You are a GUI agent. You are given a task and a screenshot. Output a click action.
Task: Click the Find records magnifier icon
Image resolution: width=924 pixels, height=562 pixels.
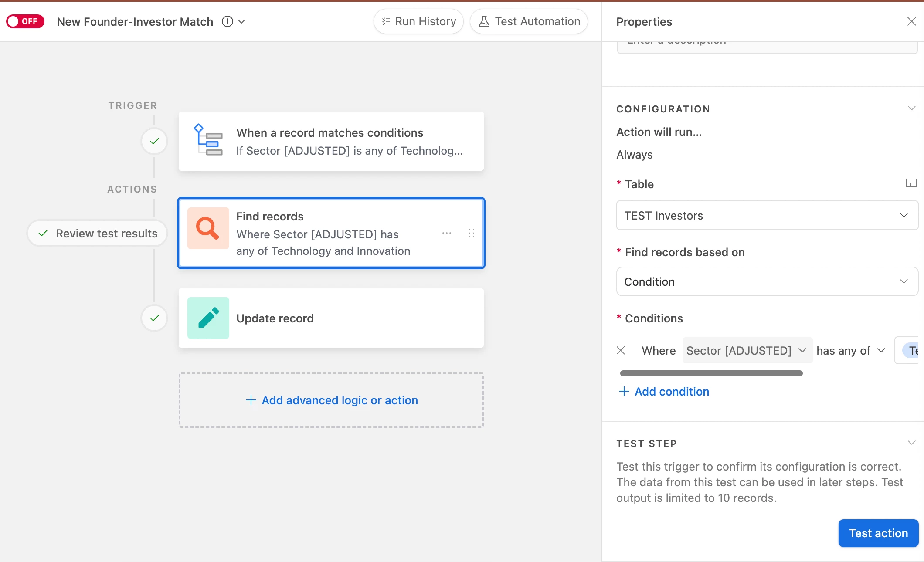point(208,228)
